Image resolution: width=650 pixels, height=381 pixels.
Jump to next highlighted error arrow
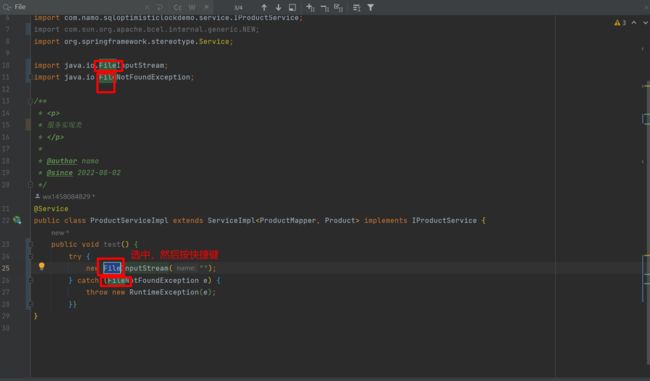[x=645, y=23]
